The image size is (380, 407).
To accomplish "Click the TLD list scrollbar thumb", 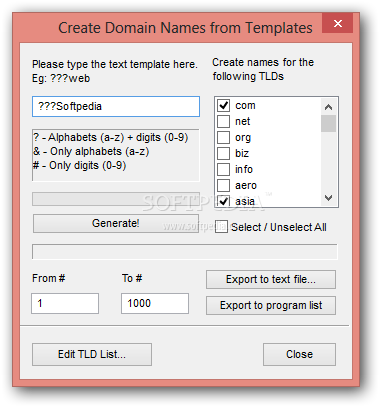I will pos(328,123).
